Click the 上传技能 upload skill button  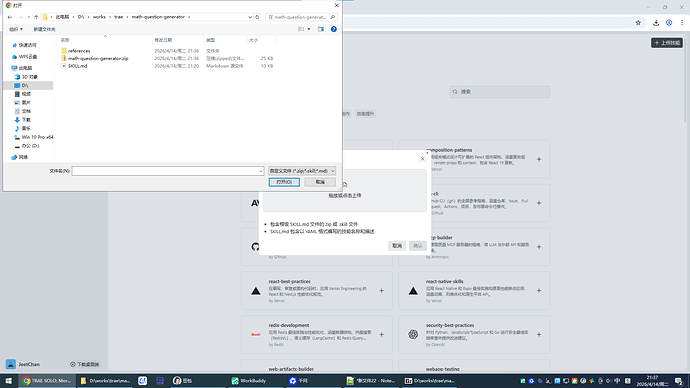667,43
